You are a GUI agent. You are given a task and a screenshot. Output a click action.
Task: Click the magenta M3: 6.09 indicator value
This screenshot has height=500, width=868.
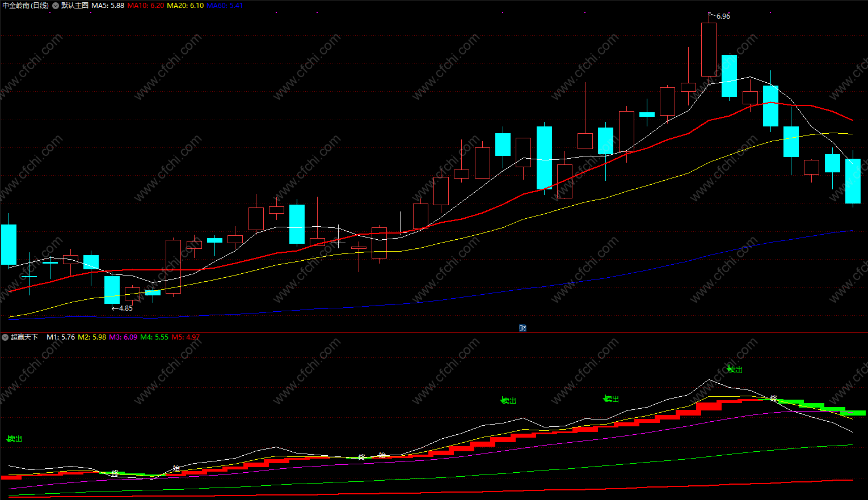click(x=123, y=337)
